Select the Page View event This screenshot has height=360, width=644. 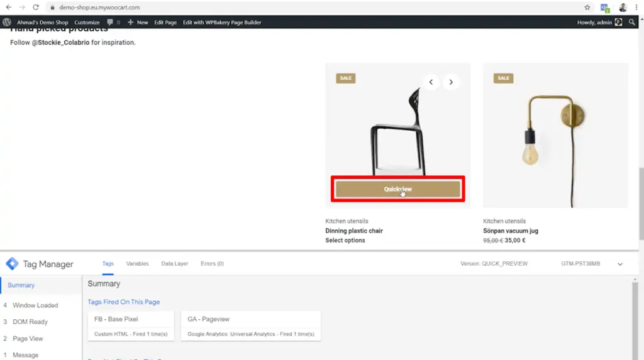pos(28,339)
